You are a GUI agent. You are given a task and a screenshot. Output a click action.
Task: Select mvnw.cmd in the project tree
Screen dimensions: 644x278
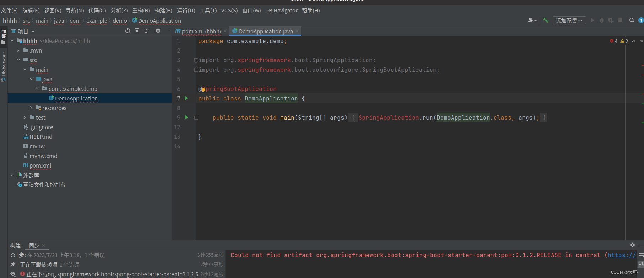tap(43, 156)
